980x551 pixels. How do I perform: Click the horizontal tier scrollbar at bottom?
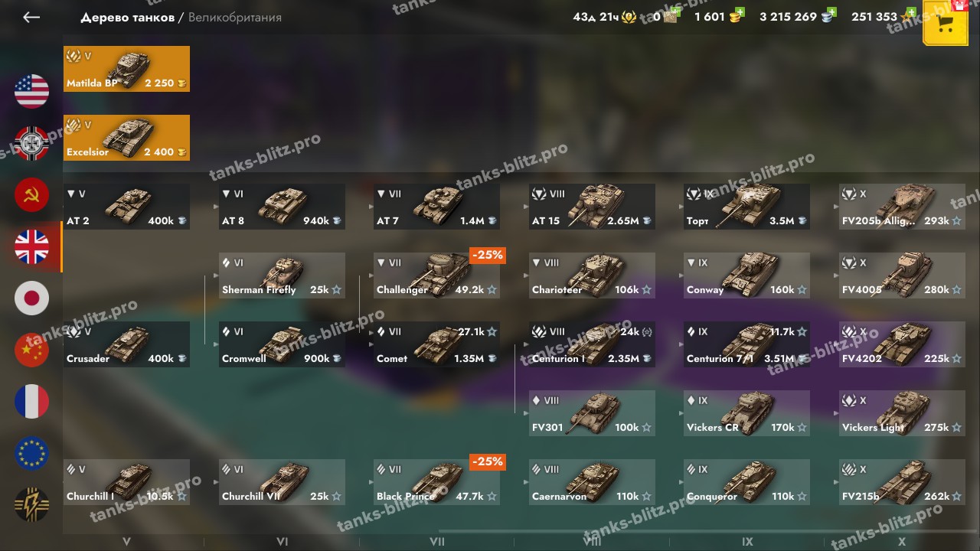tap(708, 531)
